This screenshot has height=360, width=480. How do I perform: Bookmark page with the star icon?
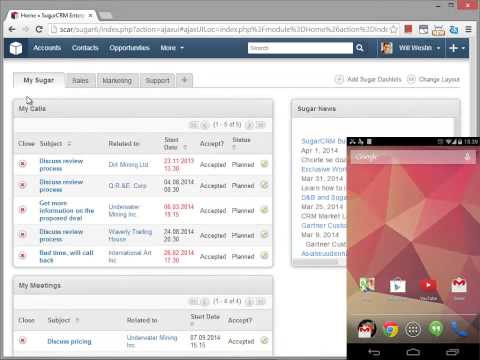point(394,29)
